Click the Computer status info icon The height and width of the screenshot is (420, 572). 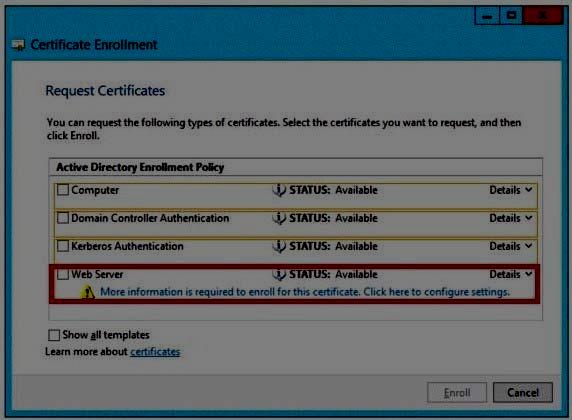[279, 190]
